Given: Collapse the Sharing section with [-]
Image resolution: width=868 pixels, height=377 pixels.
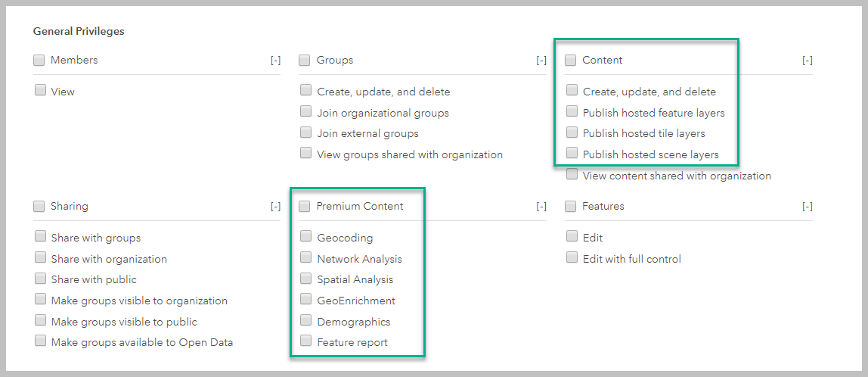Looking at the screenshot, I should click(275, 207).
